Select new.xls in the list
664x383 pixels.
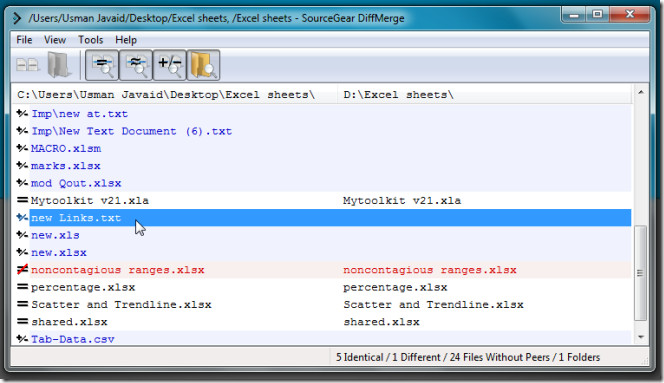coord(55,235)
